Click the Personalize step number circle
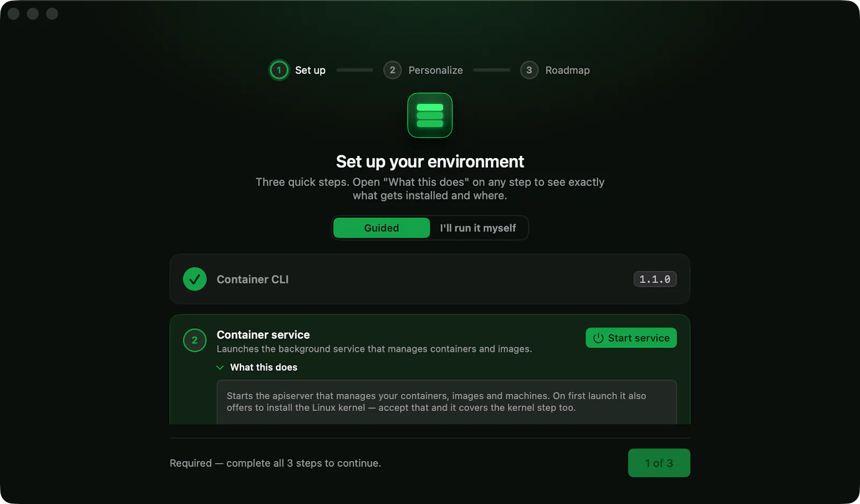This screenshot has width=860, height=504. (392, 70)
